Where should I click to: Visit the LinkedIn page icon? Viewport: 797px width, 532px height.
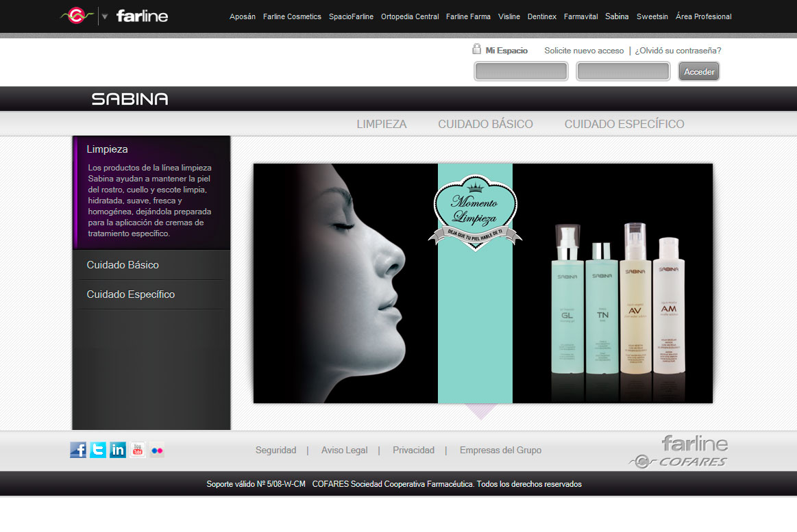117,450
